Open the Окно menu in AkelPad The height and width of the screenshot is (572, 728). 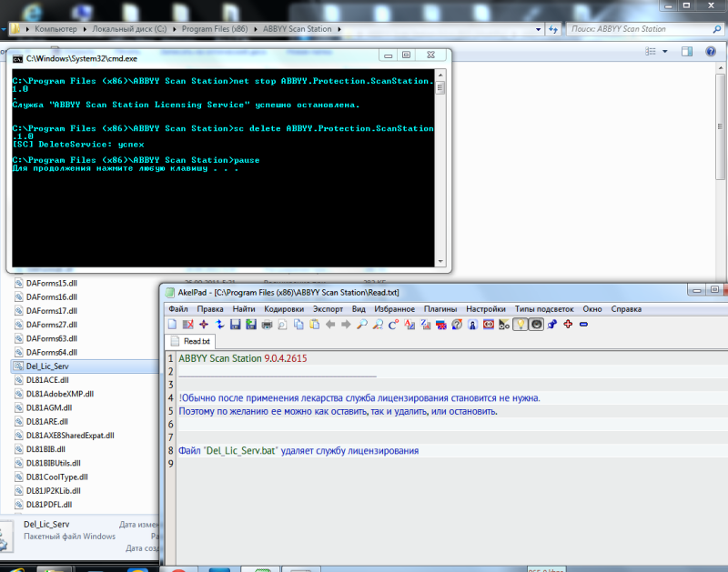[x=592, y=309]
